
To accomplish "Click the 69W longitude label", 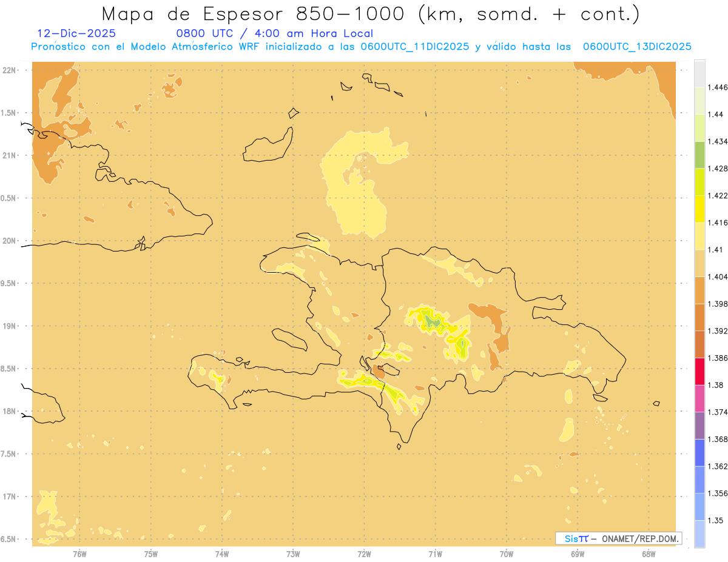I will [578, 554].
